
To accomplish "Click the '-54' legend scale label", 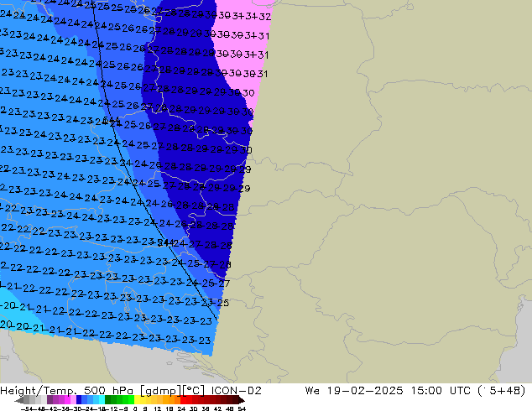I will click(x=27, y=409).
